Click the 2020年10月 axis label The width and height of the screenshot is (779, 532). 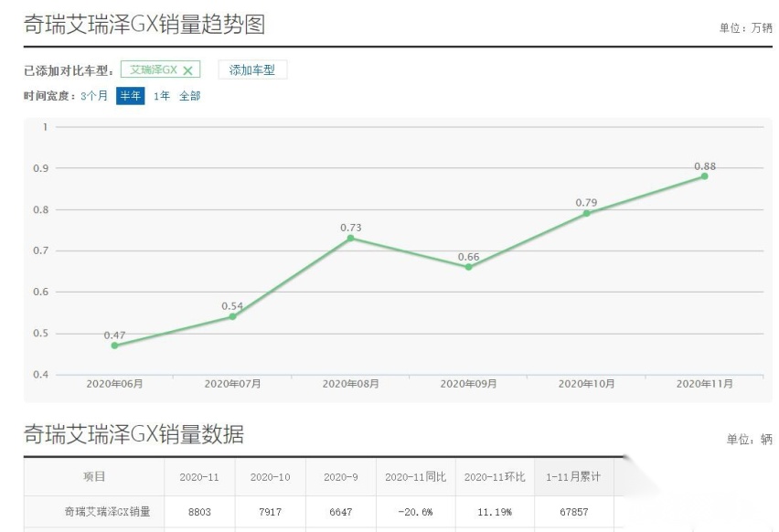[x=587, y=384]
